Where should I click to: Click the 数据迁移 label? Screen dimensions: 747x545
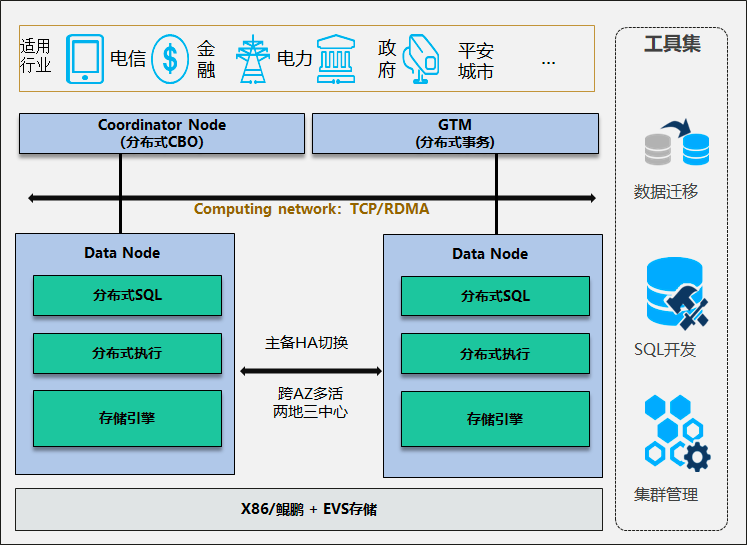666,192
